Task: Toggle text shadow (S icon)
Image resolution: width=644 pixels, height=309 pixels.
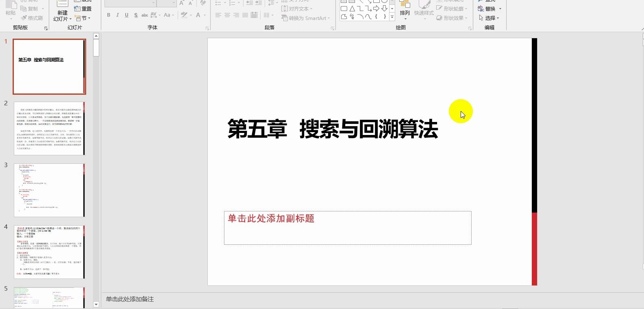Action: 135,15
